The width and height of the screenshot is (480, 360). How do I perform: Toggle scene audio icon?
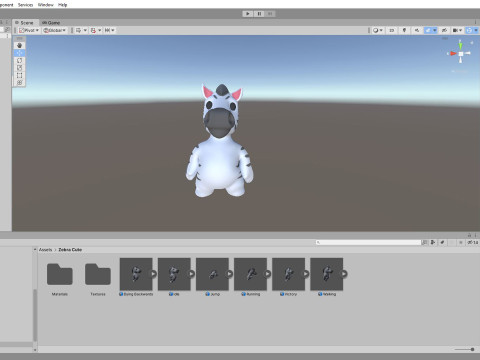[417, 30]
